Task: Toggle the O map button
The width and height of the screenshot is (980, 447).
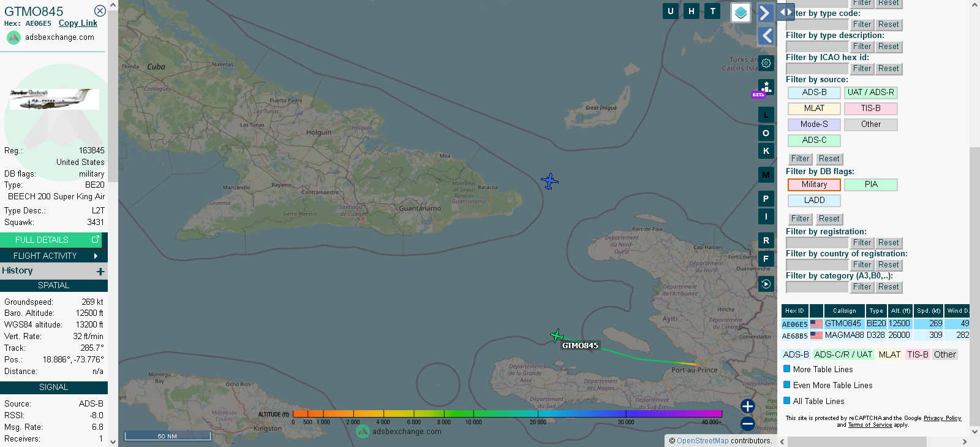Action: [x=766, y=133]
